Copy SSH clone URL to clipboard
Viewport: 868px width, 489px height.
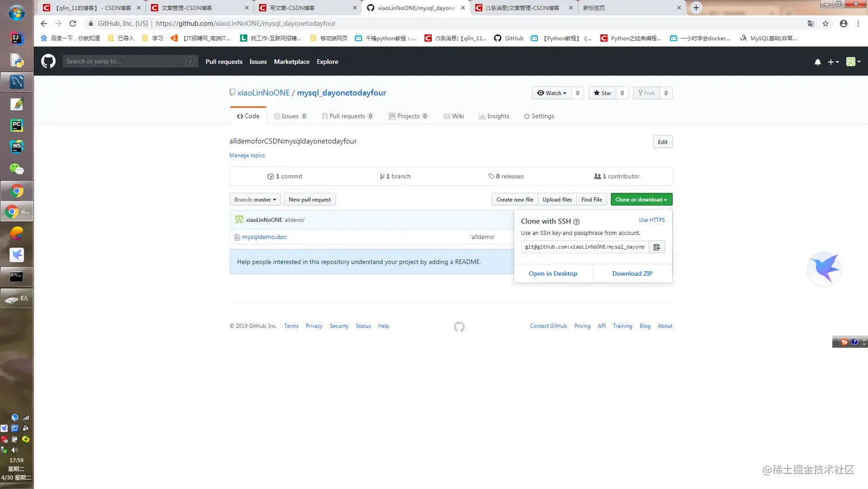[x=657, y=247]
